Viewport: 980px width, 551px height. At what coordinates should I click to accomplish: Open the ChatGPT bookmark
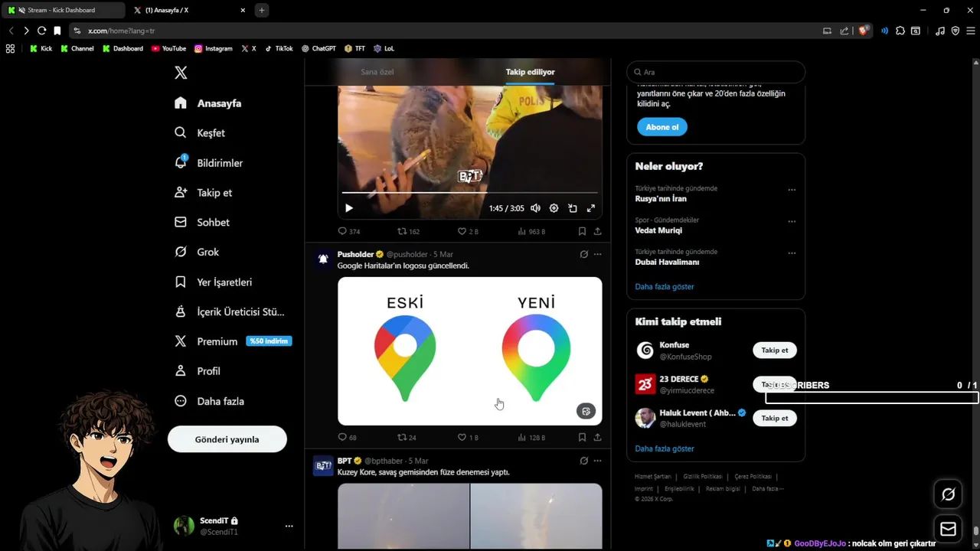[318, 48]
